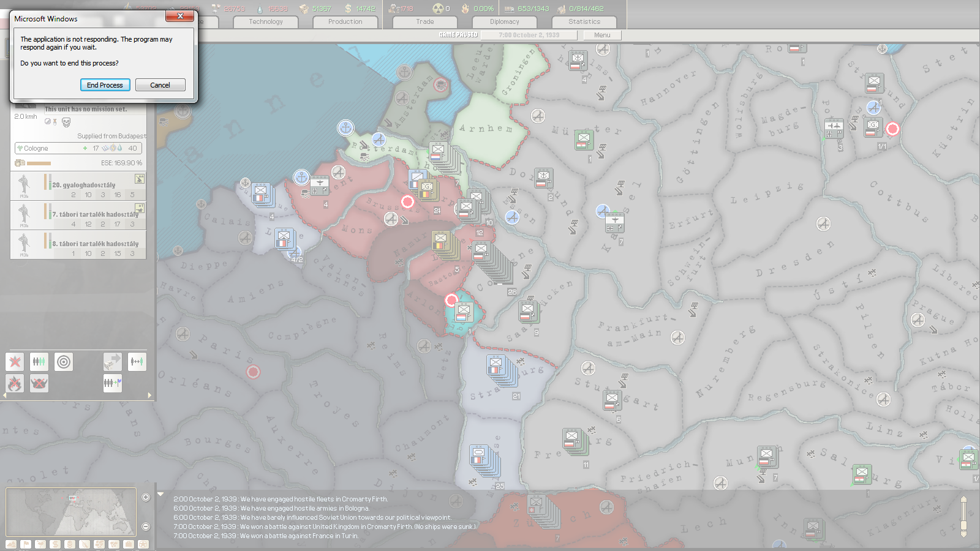Open the Technology tab
The image size is (980, 551).
click(266, 22)
